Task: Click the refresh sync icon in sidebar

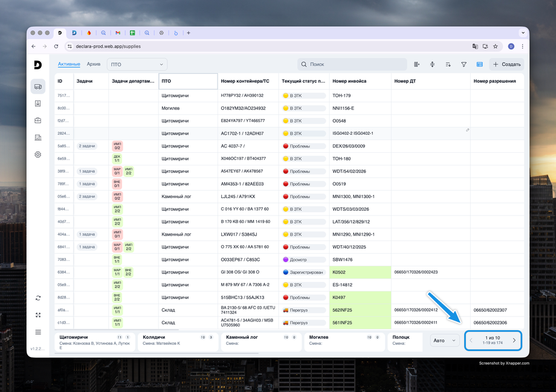Action: pos(38,298)
